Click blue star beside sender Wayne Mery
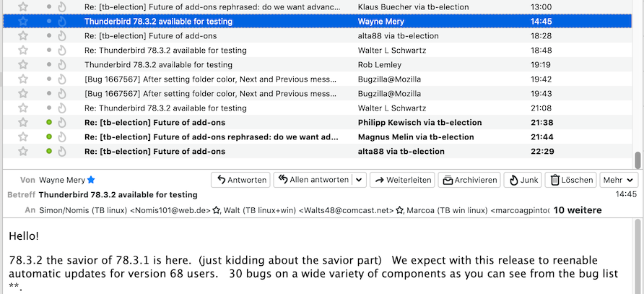 point(91,180)
